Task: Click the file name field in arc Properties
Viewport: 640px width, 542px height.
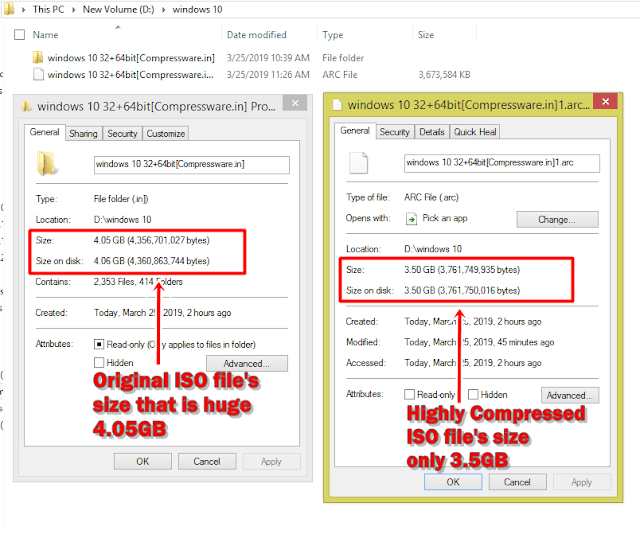Action: 502,163
